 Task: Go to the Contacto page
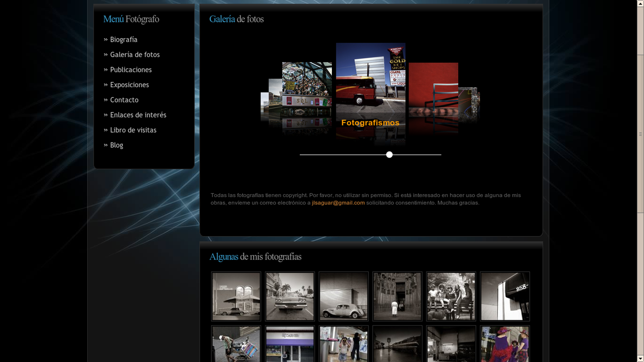(x=124, y=100)
